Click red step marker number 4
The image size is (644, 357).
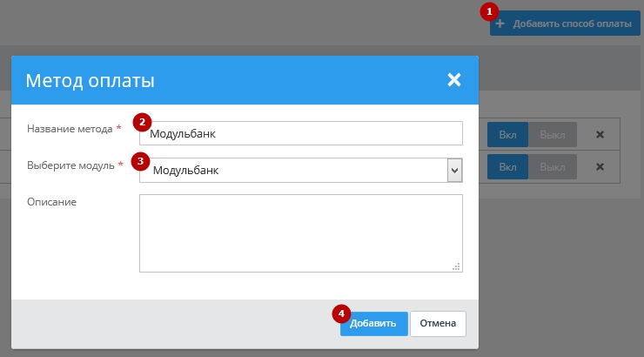tap(342, 312)
